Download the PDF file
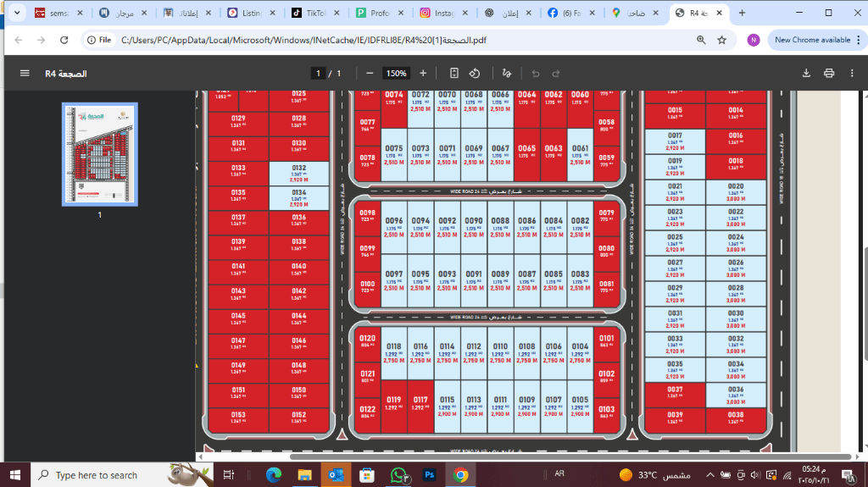The height and width of the screenshot is (487, 868). (x=806, y=74)
